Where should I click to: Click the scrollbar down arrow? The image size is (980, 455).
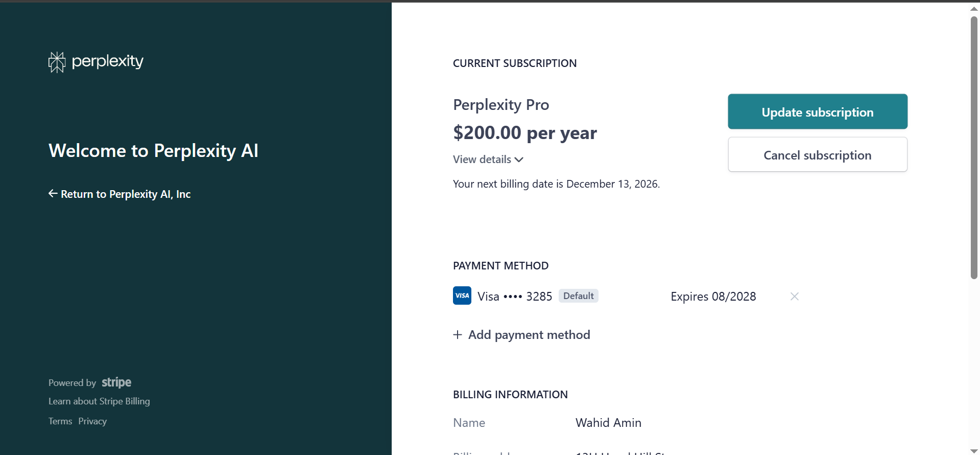click(x=974, y=450)
